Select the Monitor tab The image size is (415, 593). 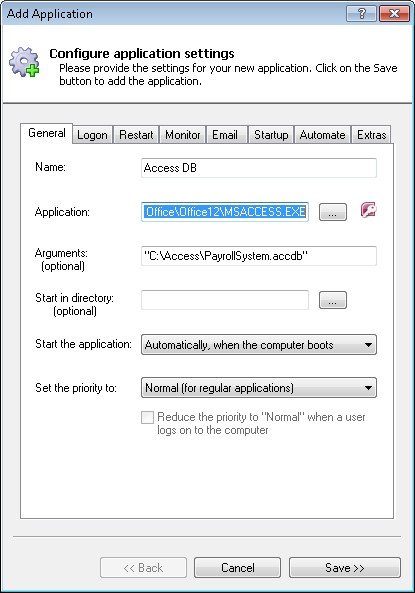pos(183,135)
